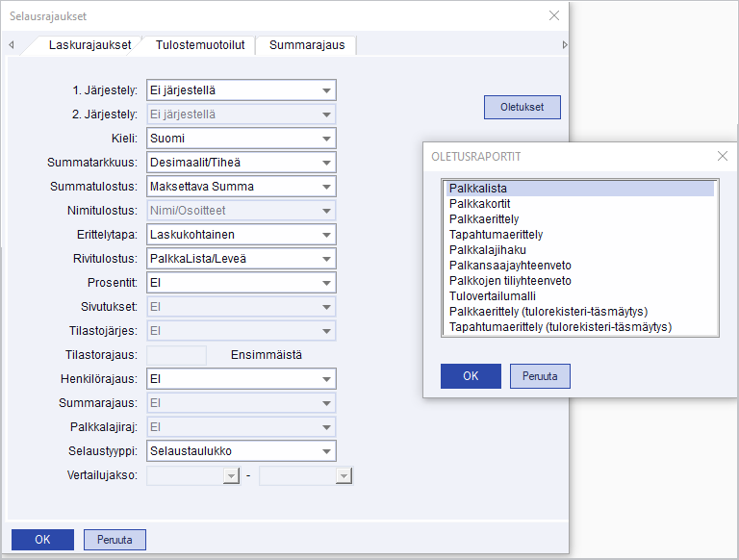Expand the Kieli language dropdown
The width and height of the screenshot is (739, 560).
pos(326,139)
